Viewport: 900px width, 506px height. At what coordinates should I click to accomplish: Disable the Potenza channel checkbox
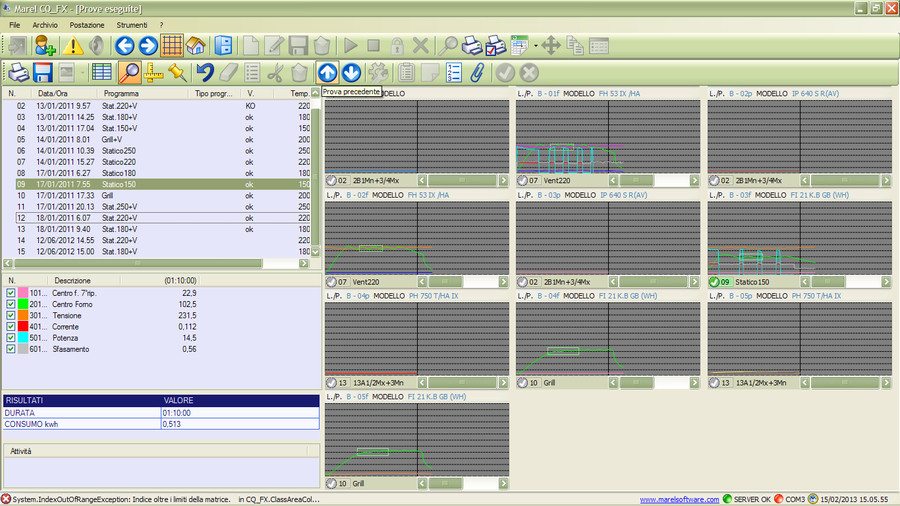click(x=11, y=338)
